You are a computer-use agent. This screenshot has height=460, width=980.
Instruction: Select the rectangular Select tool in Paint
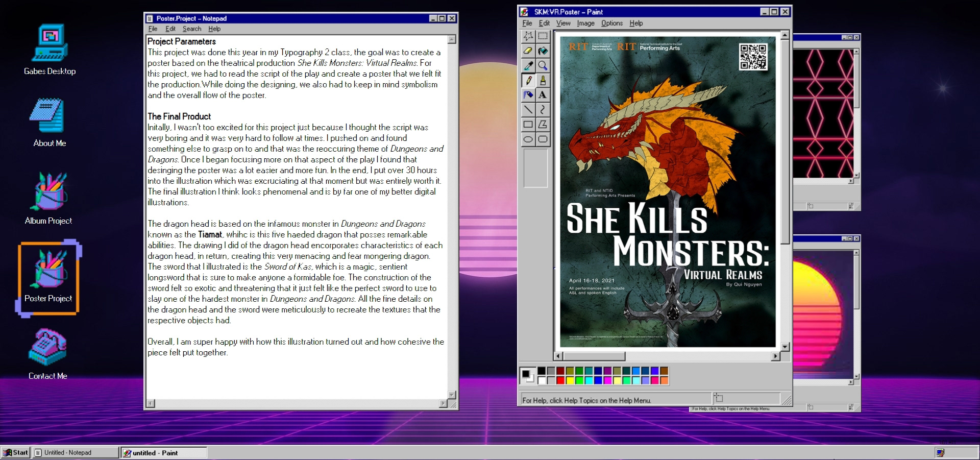pyautogui.click(x=543, y=36)
